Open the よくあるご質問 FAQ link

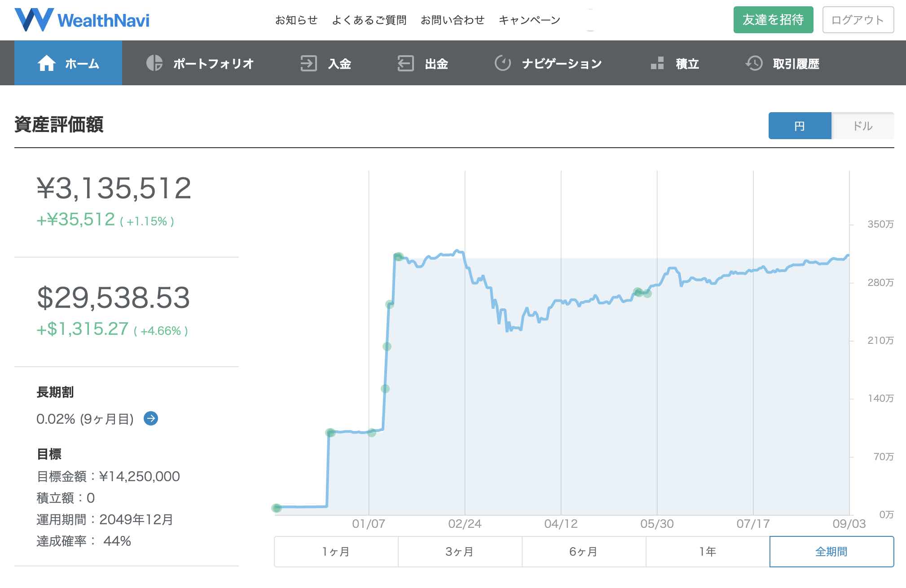pos(369,20)
